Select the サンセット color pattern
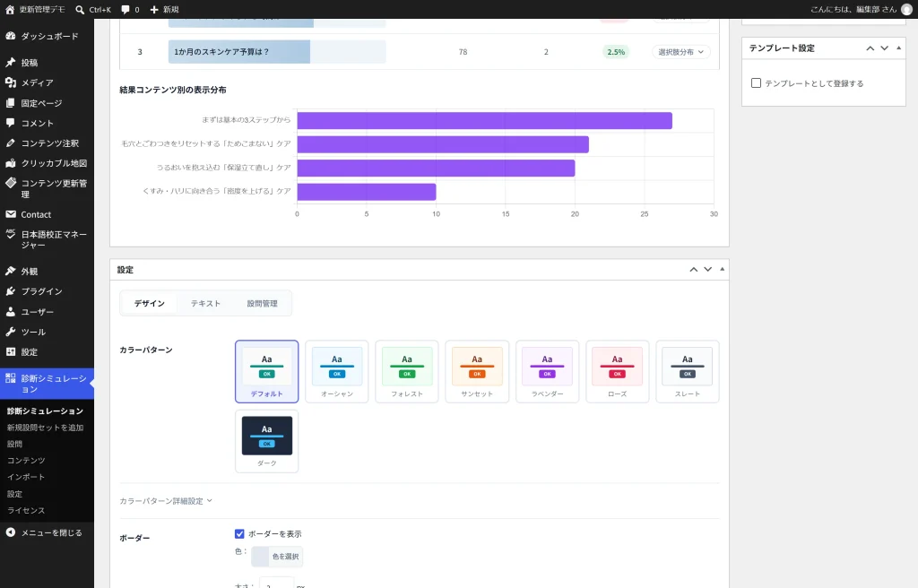918x588 pixels. pos(477,371)
